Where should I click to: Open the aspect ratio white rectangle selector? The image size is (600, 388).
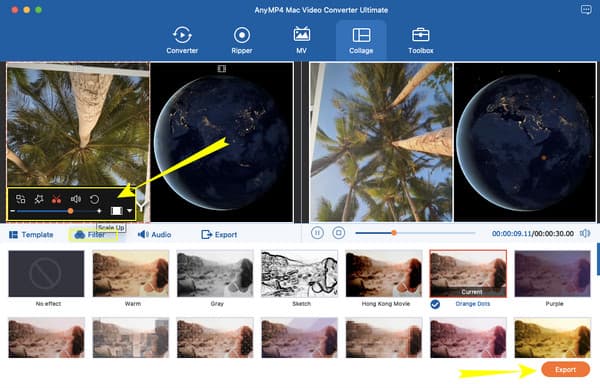(116, 210)
